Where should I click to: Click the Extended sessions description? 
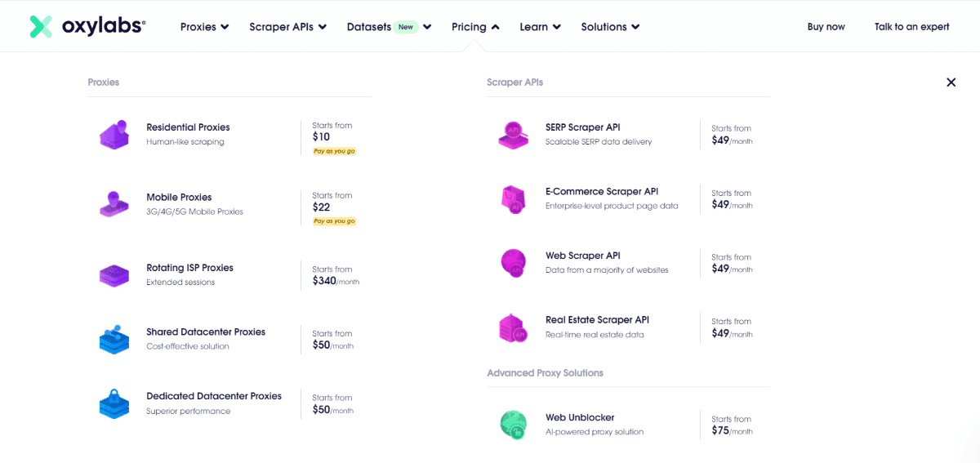[x=180, y=283]
